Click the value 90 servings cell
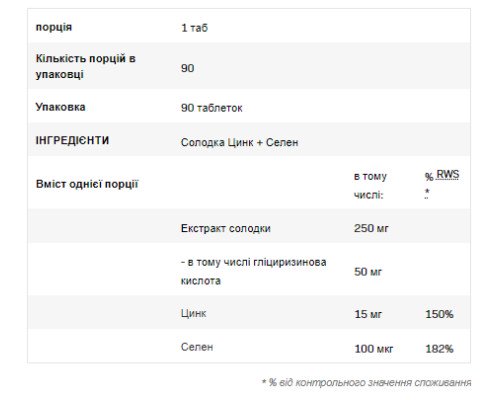Image resolution: width=500 pixels, height=400 pixels. coord(187,68)
